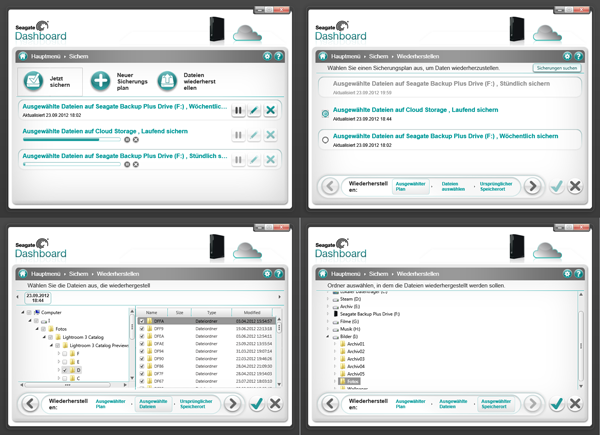Click Ausgewählte Dateien step in the destination folder window
600x435 pixels.
(x=453, y=404)
